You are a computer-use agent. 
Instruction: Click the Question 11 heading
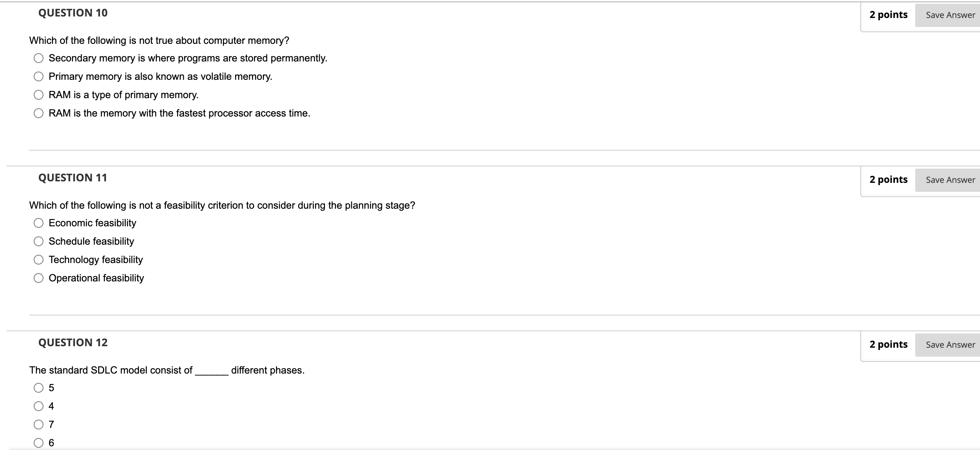point(73,178)
